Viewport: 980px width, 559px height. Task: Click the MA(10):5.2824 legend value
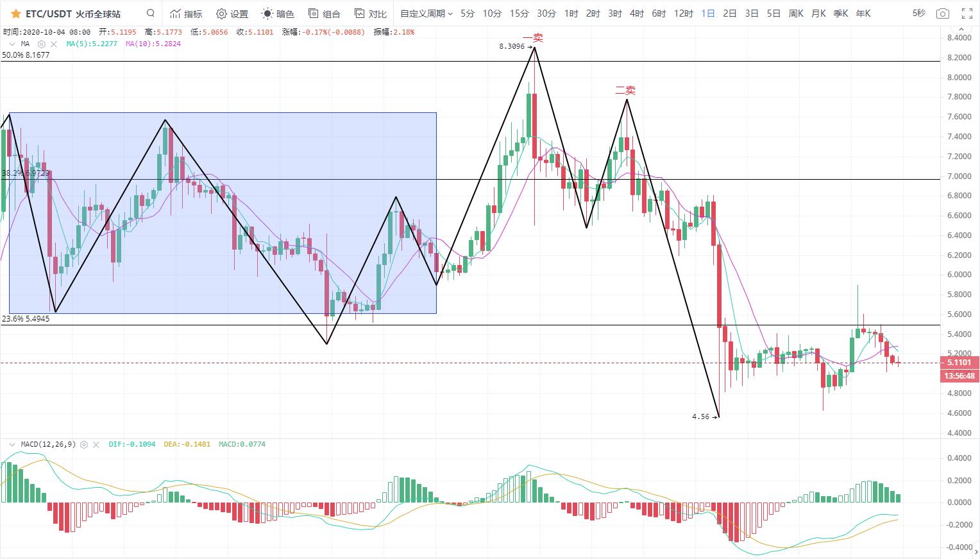pos(153,44)
